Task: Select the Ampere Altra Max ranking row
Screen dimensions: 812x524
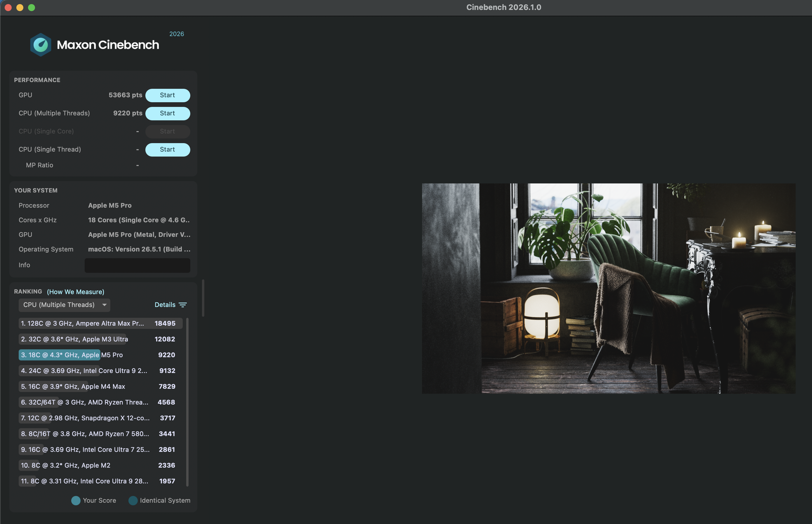Action: [x=101, y=324]
